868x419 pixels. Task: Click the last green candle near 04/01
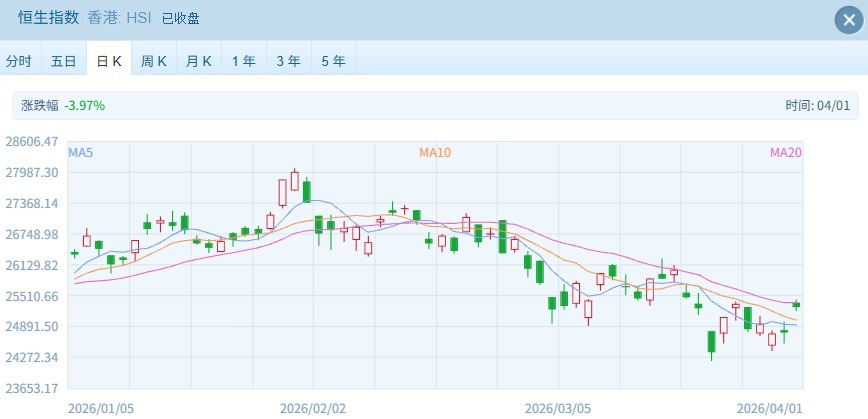pos(796,305)
